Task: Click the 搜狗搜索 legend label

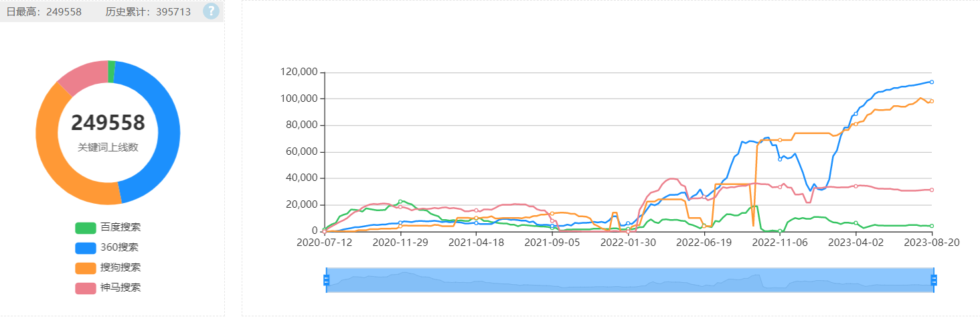Action: (120, 268)
